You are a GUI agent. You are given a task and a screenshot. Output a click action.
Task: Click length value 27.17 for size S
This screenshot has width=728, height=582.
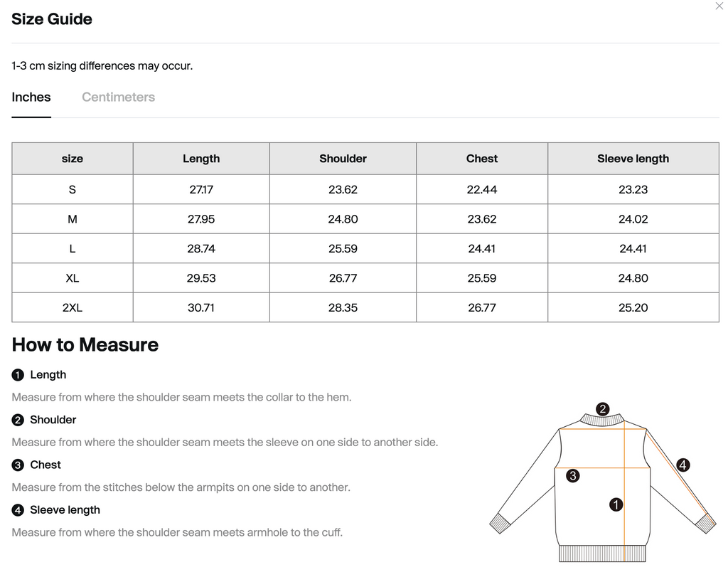(201, 189)
